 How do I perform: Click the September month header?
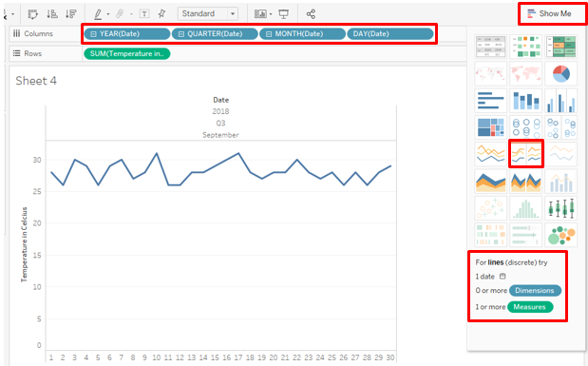(220, 135)
